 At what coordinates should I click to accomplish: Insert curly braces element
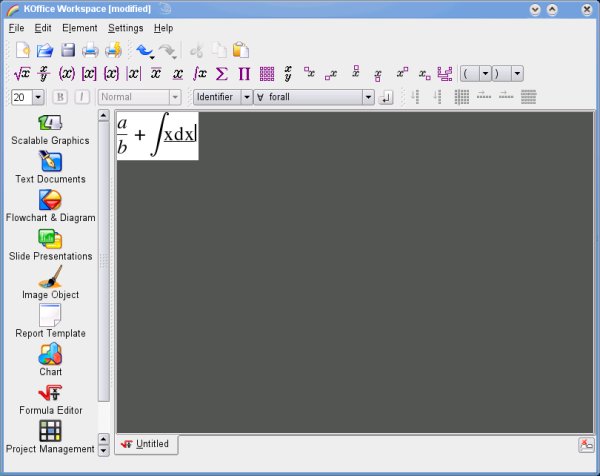pyautogui.click(x=111, y=73)
